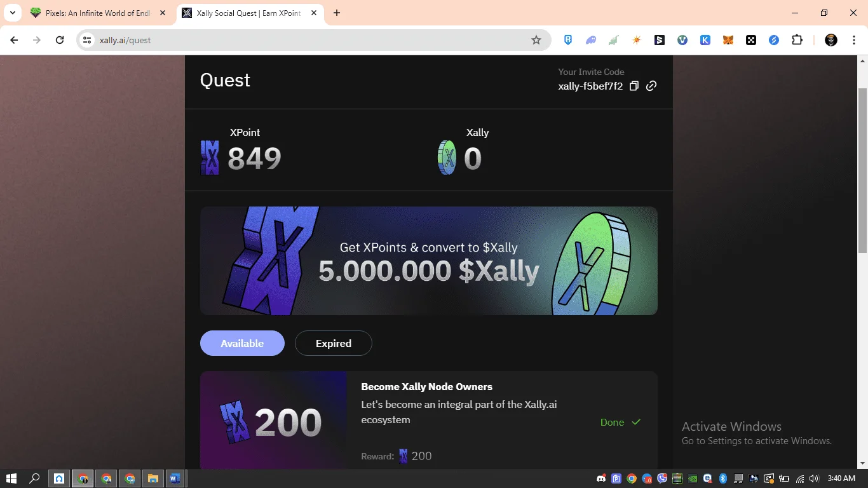Viewport: 868px width, 488px height.
Task: Copy the invite code with the copy icon
Action: (x=634, y=86)
